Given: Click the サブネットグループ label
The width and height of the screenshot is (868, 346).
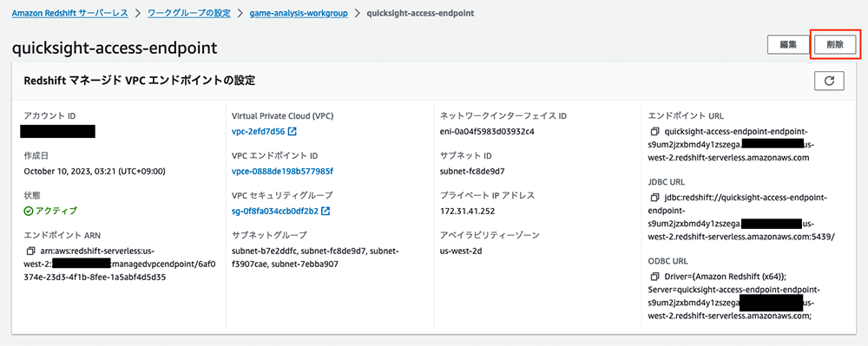Looking at the screenshot, I should click(269, 235).
